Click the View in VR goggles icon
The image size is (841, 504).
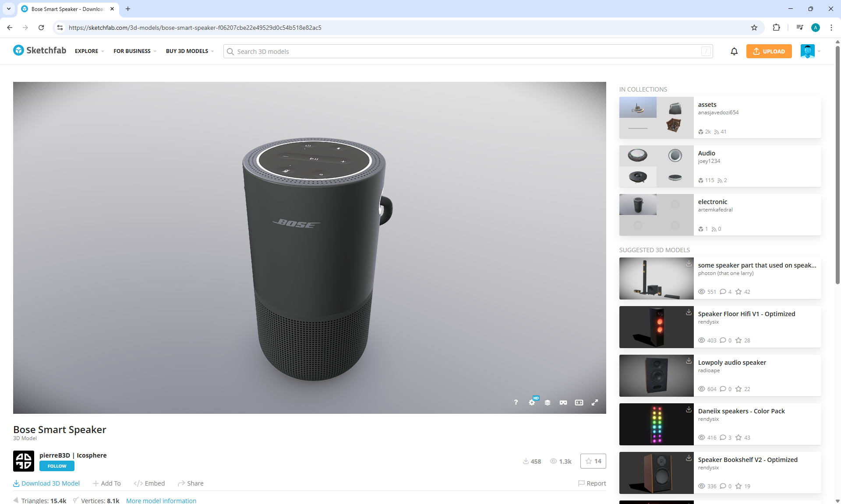click(563, 402)
